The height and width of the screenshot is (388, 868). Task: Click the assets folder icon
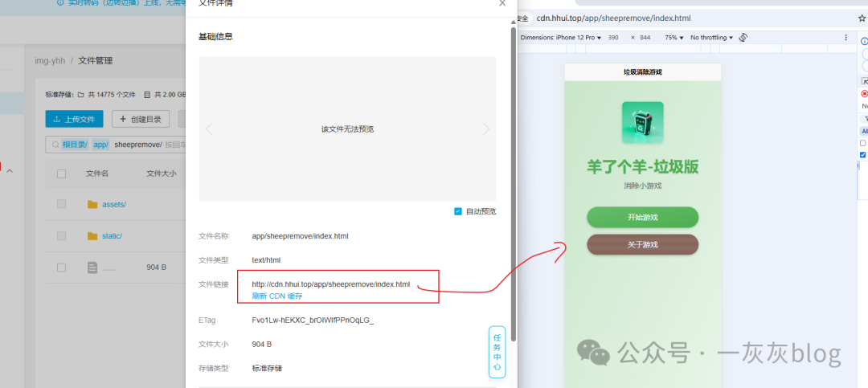(x=92, y=204)
